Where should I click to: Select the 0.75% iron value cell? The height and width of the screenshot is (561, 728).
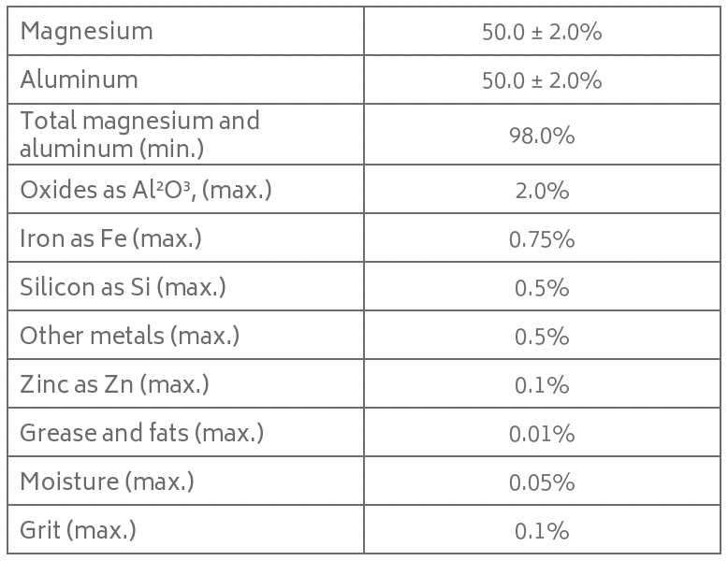(541, 239)
